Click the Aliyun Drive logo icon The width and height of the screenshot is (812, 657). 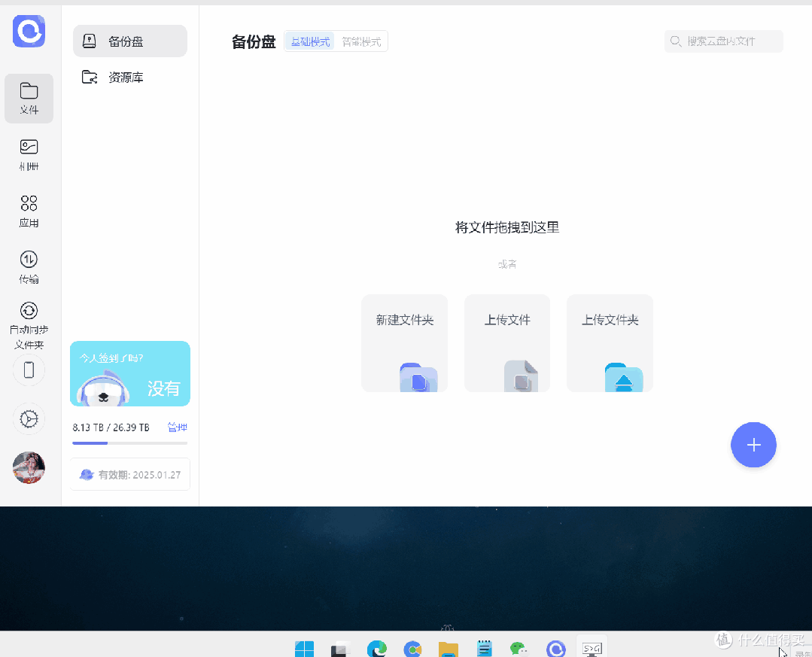coord(29,31)
